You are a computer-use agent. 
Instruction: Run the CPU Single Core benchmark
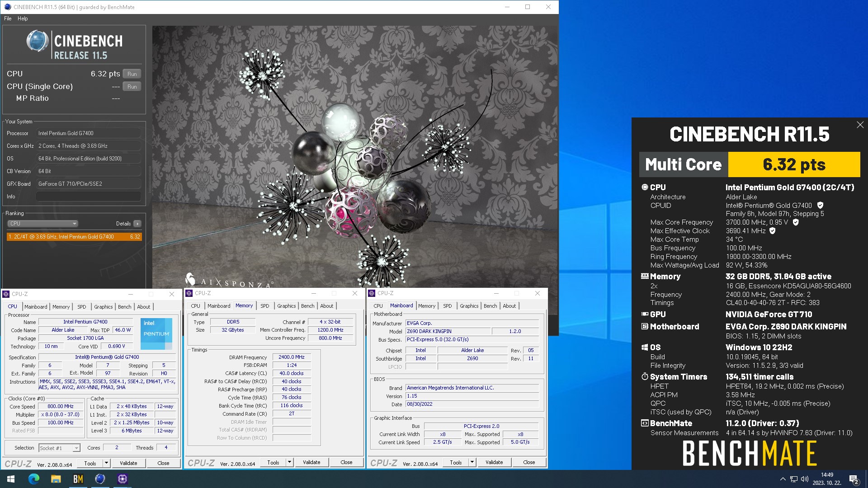pos(132,87)
